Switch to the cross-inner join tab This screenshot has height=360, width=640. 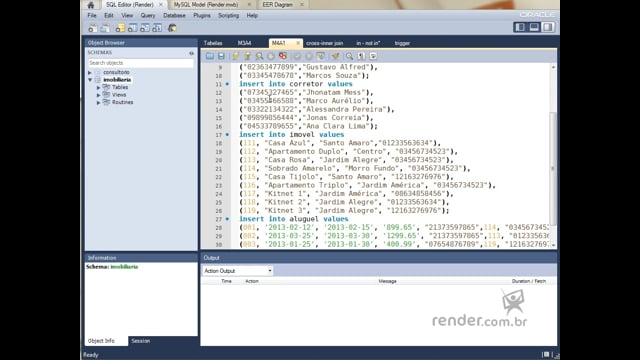pyautogui.click(x=324, y=43)
